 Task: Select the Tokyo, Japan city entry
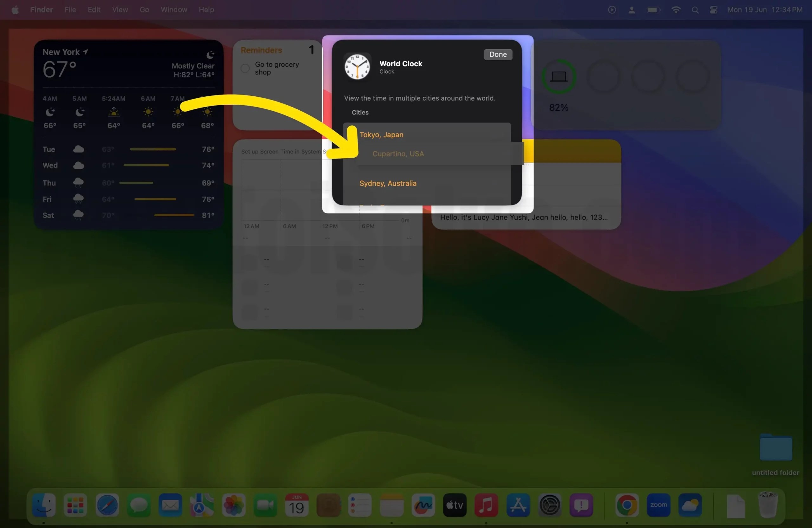point(382,134)
